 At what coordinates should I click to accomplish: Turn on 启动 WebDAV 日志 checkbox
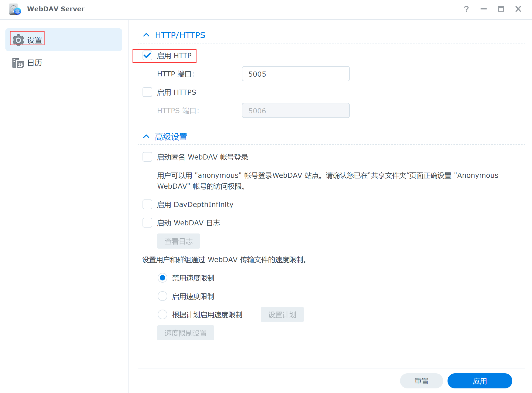tap(147, 223)
